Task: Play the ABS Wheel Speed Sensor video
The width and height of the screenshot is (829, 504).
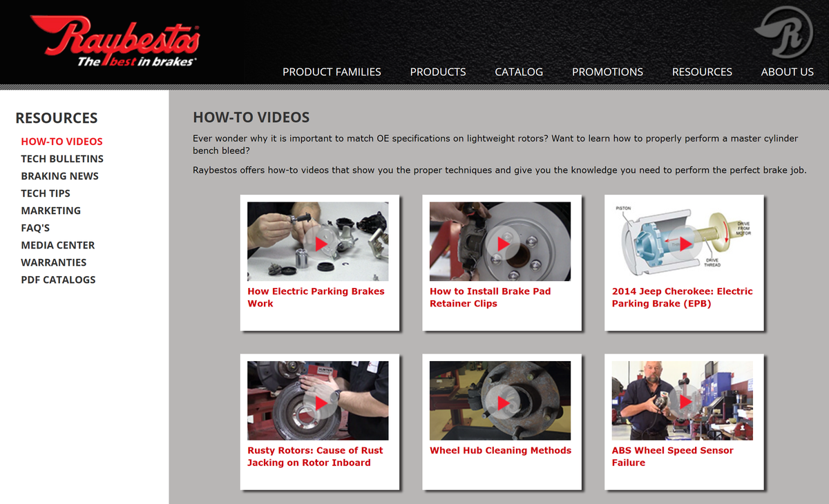Action: [x=683, y=401]
